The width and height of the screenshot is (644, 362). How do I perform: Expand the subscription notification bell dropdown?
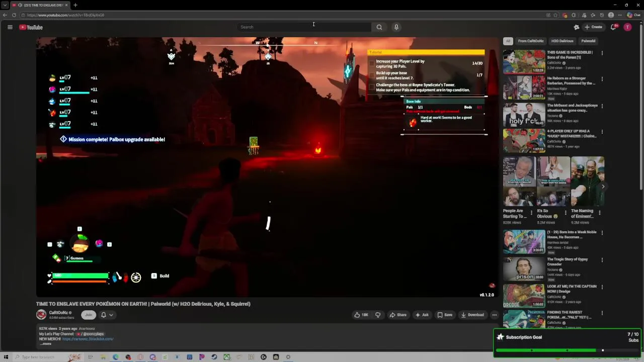click(107, 315)
